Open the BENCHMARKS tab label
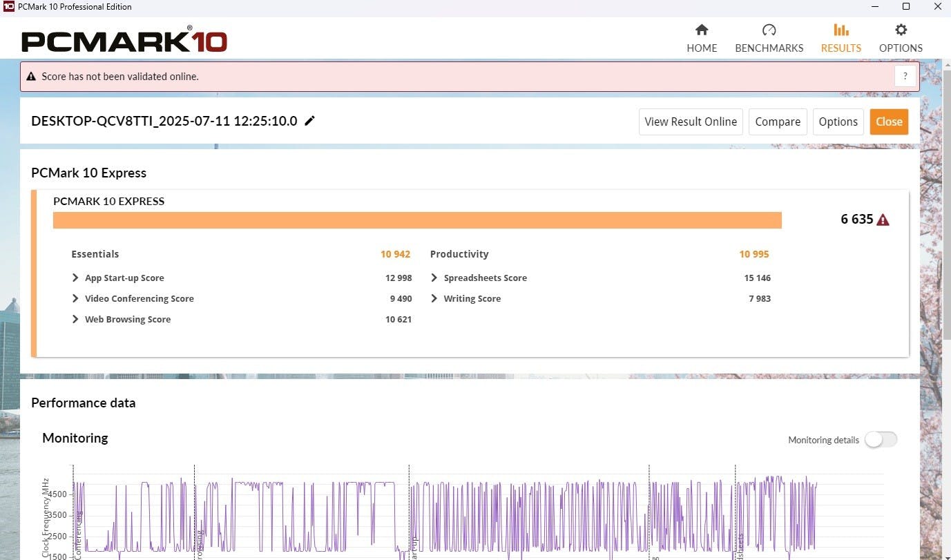Image resolution: width=951 pixels, height=560 pixels. 769,48
